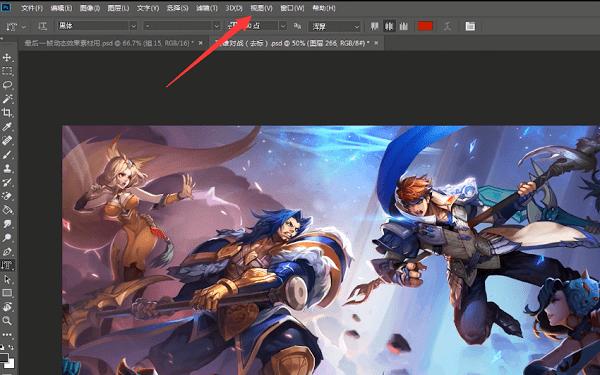
Task: Open the 3D(D) menu
Action: pyautogui.click(x=233, y=8)
